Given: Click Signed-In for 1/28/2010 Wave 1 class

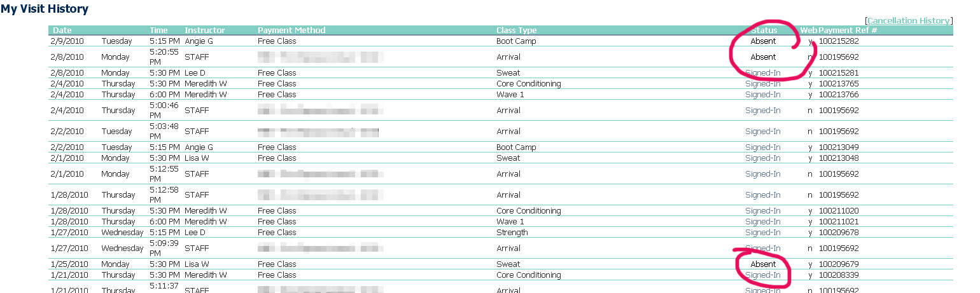Looking at the screenshot, I should (x=762, y=222).
